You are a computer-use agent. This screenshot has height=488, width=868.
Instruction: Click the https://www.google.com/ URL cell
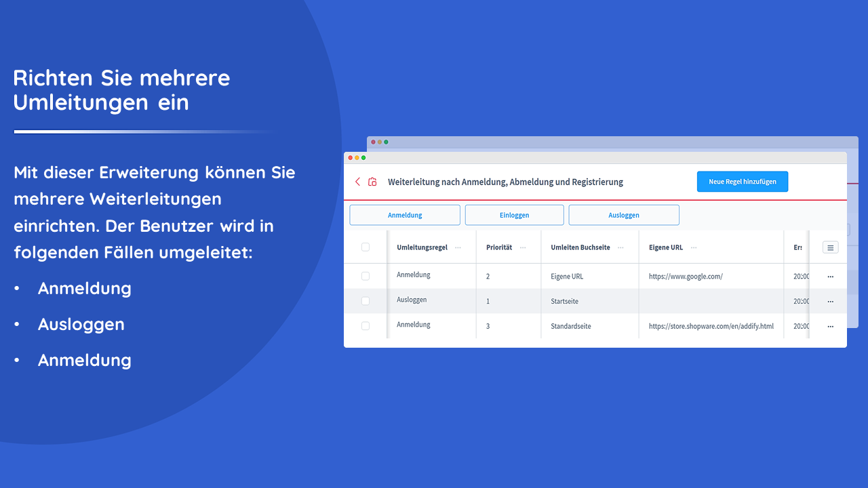pyautogui.click(x=686, y=277)
